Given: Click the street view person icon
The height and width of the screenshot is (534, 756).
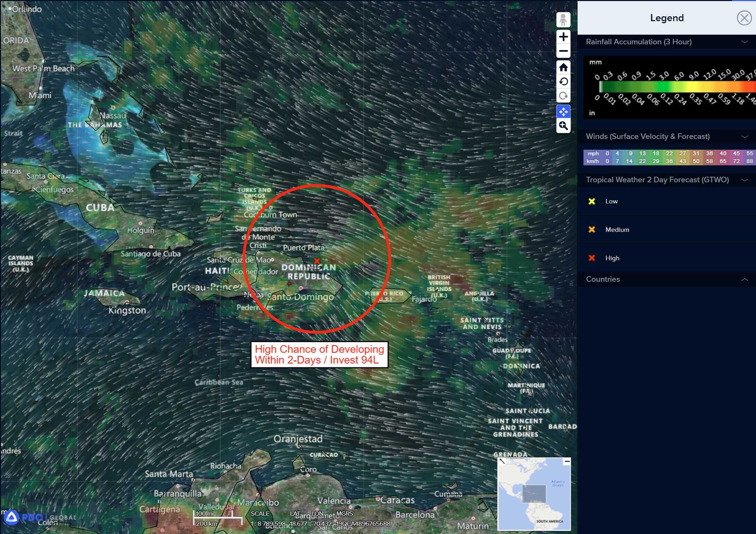Looking at the screenshot, I should point(563,20).
